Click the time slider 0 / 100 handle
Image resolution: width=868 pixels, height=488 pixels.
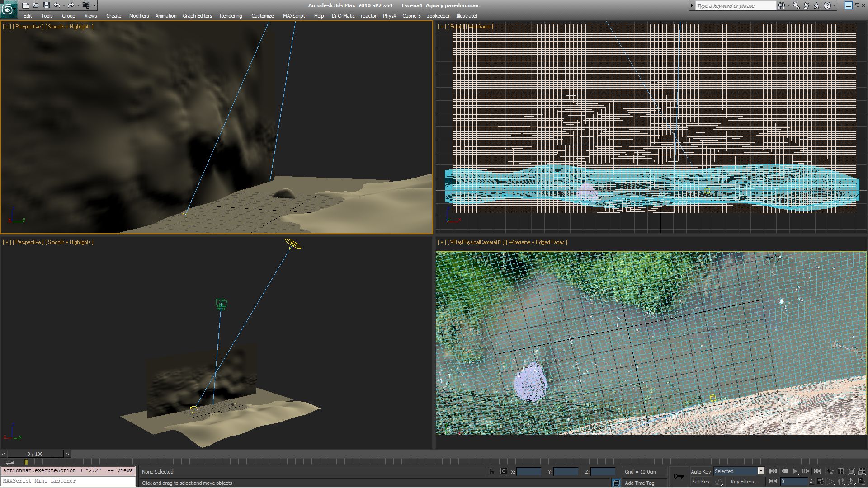tap(35, 454)
